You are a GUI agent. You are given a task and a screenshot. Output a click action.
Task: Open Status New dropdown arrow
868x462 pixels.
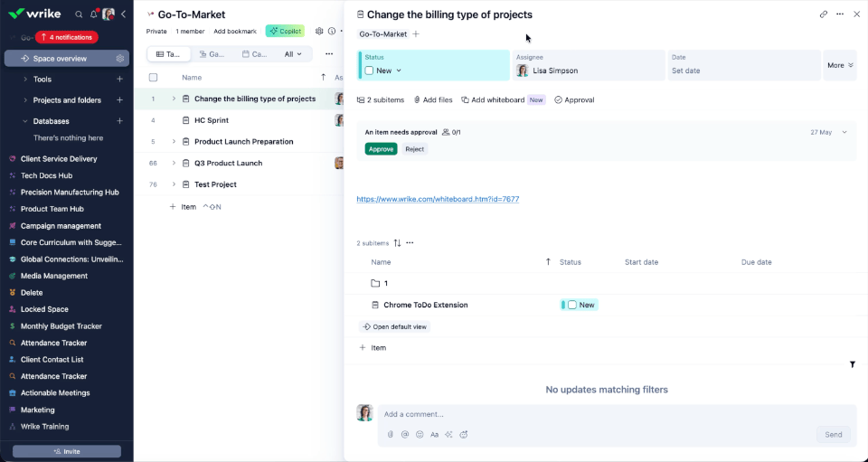tap(399, 71)
